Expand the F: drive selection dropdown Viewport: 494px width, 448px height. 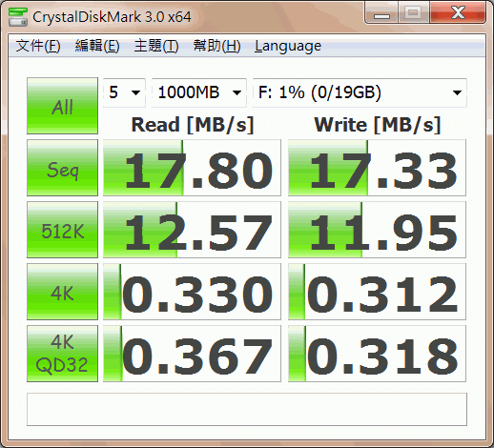360,92
